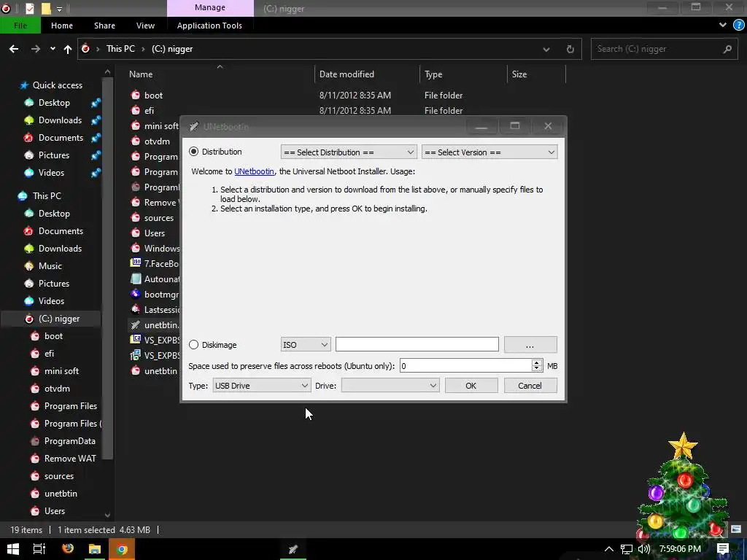Select the bootmgr file in the list

155,295
